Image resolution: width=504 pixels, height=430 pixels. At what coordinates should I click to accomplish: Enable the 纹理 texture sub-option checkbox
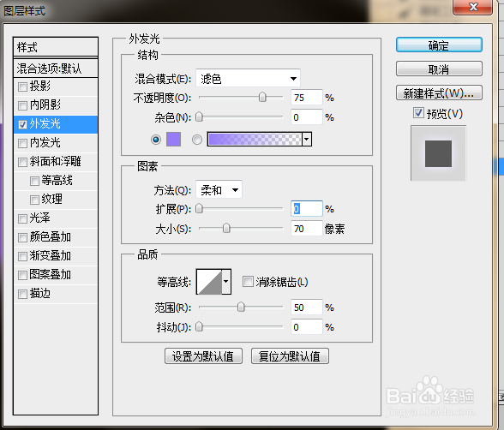coord(34,200)
